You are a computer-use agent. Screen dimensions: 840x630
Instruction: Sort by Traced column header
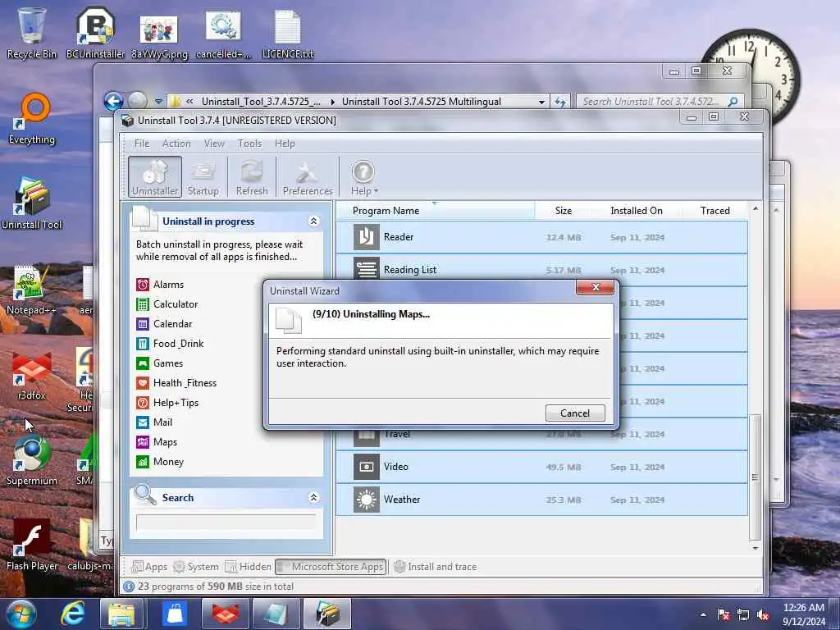click(714, 211)
